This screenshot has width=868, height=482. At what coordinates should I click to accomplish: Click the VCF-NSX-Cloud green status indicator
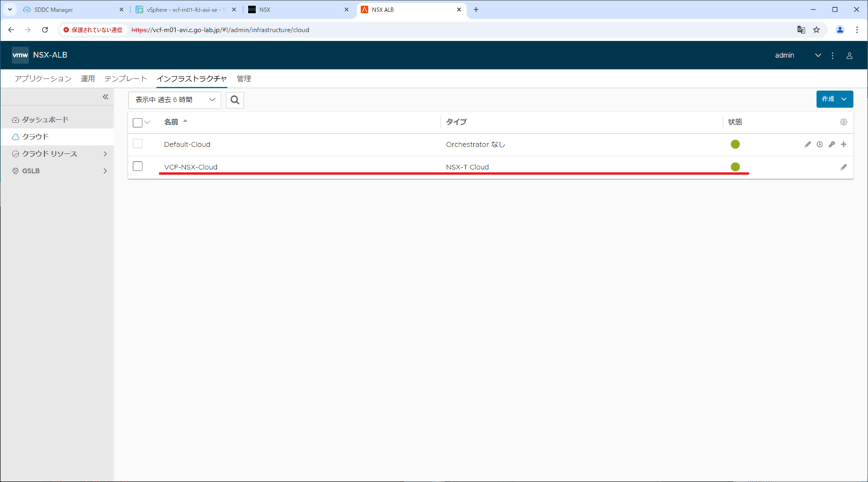tap(735, 167)
